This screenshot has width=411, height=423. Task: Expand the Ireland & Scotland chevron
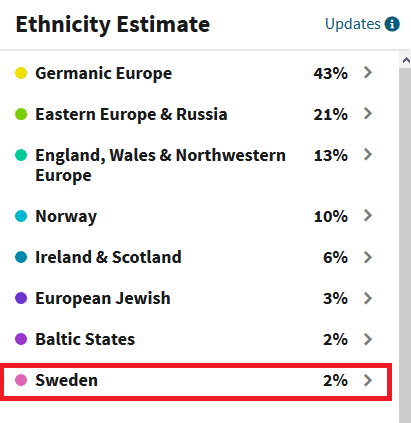[x=368, y=257]
